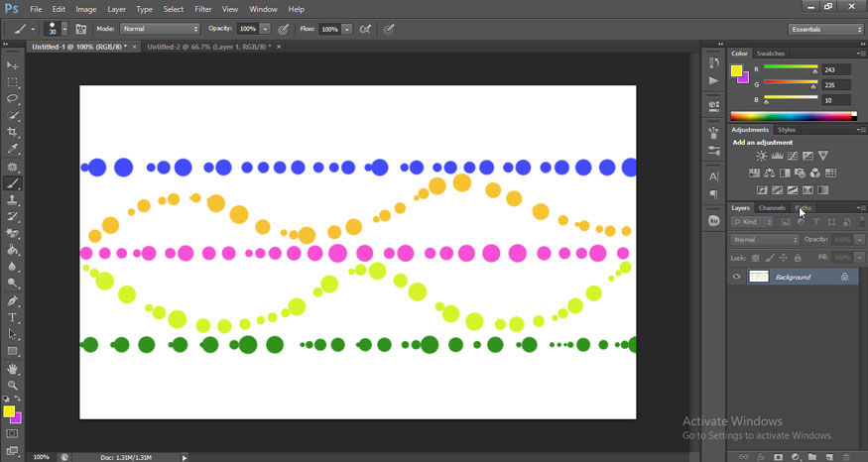Activate the Crop tool

coord(13,132)
